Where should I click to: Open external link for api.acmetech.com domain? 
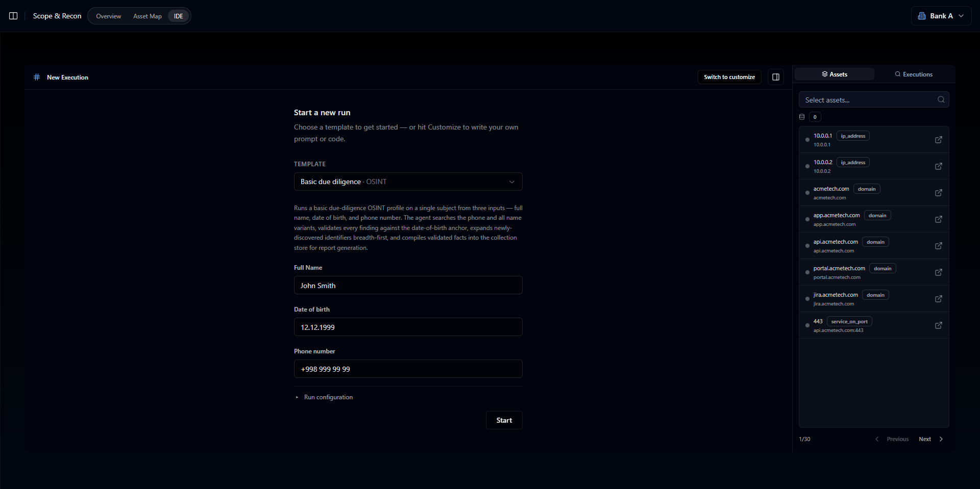click(939, 246)
